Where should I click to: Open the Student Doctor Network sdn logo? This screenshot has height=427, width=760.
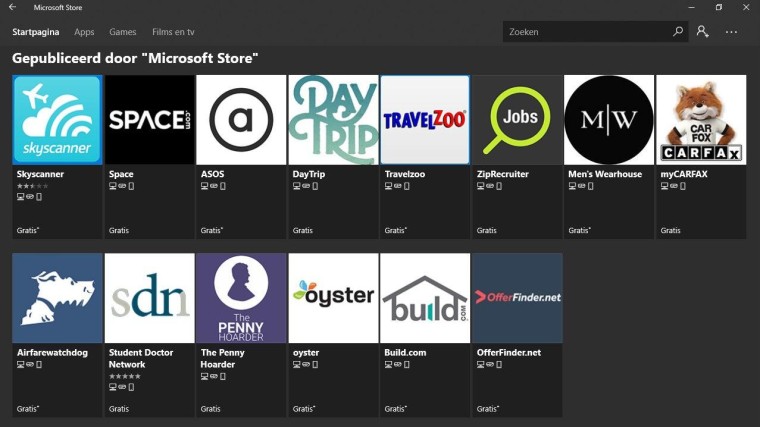pos(149,298)
